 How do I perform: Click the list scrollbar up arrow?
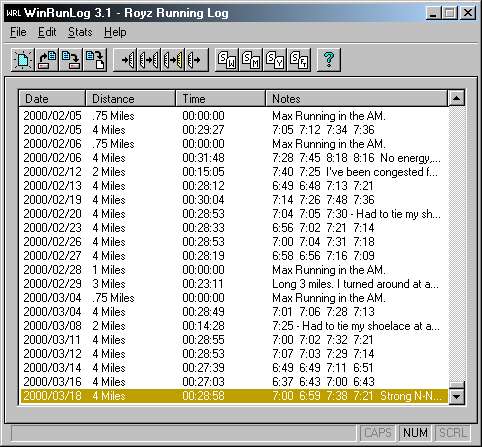tap(456, 98)
